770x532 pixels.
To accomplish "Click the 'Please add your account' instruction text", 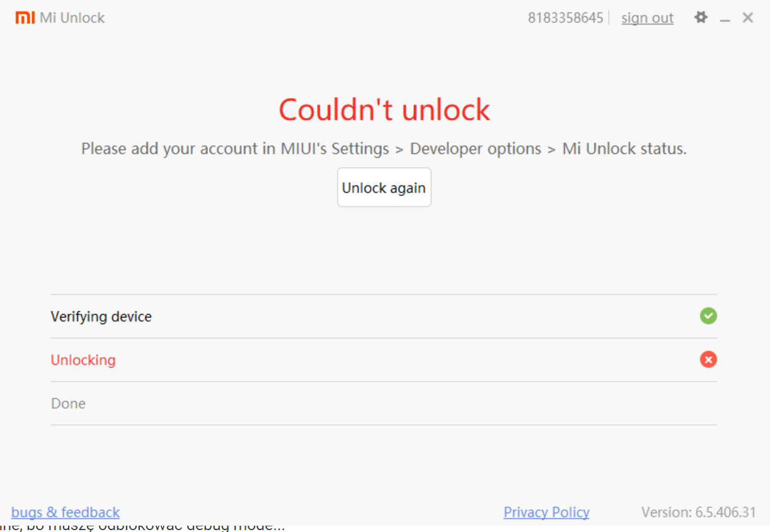I will pos(384,149).
